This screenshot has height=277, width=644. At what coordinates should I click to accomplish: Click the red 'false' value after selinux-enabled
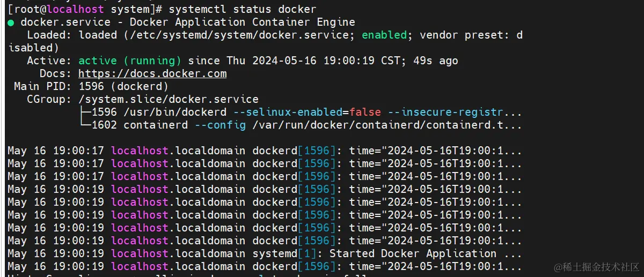pyautogui.click(x=365, y=112)
